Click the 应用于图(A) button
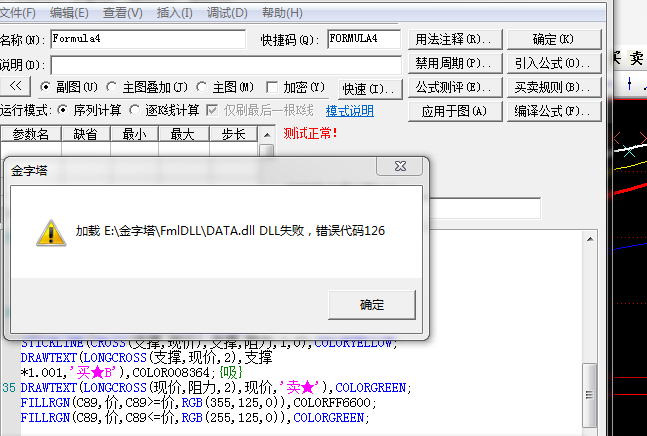This screenshot has height=436, width=647. point(455,111)
